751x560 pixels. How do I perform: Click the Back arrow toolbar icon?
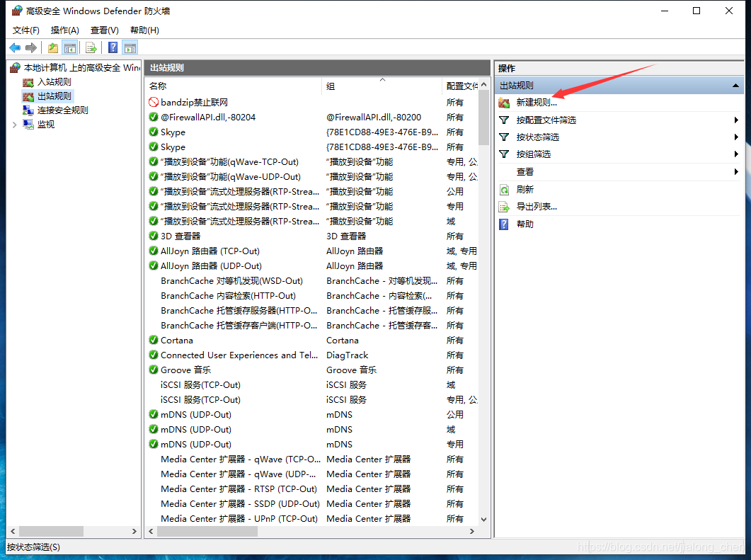tap(15, 48)
